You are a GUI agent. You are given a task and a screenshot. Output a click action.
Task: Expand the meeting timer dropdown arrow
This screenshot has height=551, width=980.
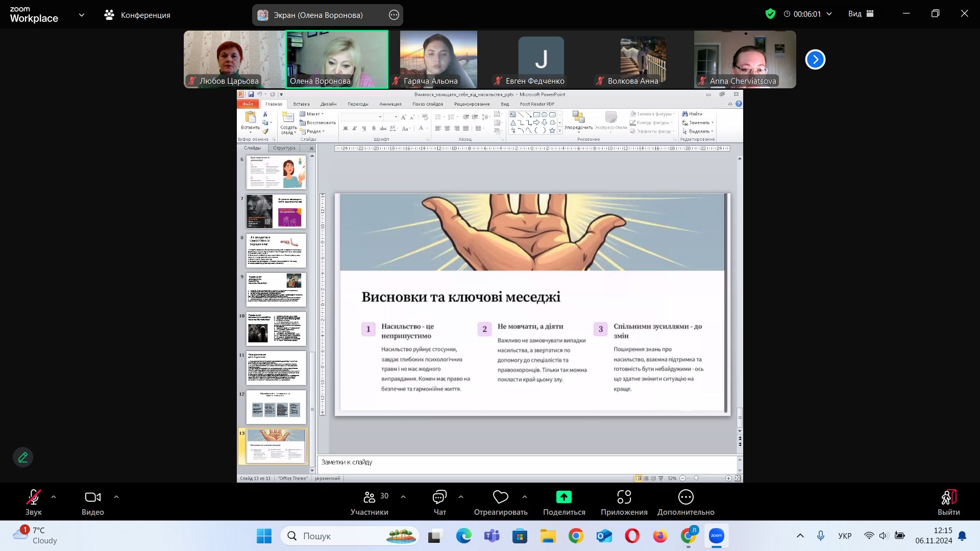click(x=829, y=14)
